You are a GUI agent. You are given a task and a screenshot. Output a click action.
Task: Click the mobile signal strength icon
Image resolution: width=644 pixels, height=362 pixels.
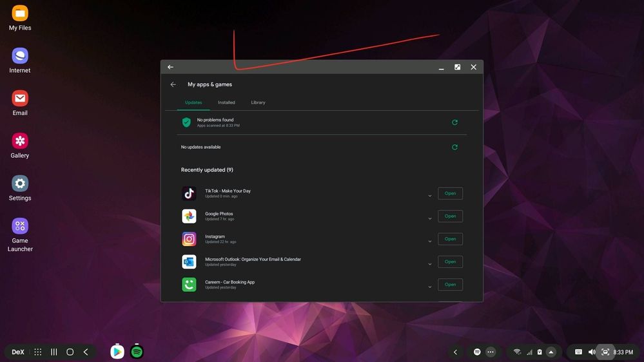(x=529, y=352)
